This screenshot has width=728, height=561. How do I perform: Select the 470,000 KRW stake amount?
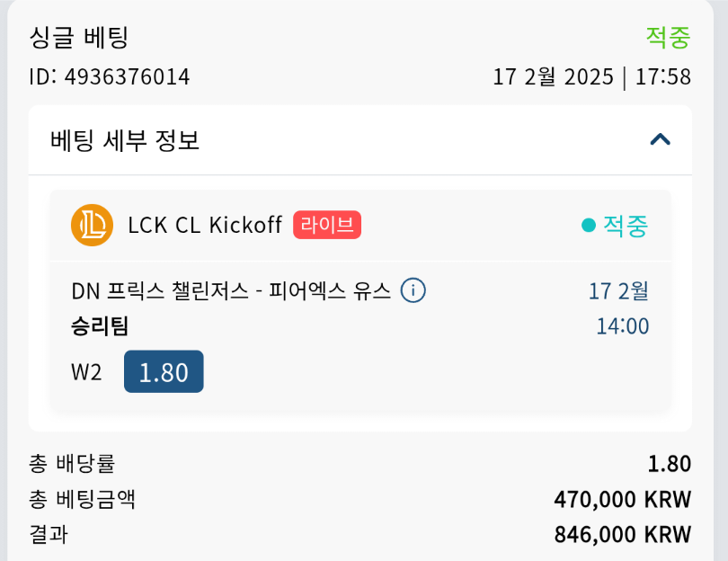pos(623,499)
